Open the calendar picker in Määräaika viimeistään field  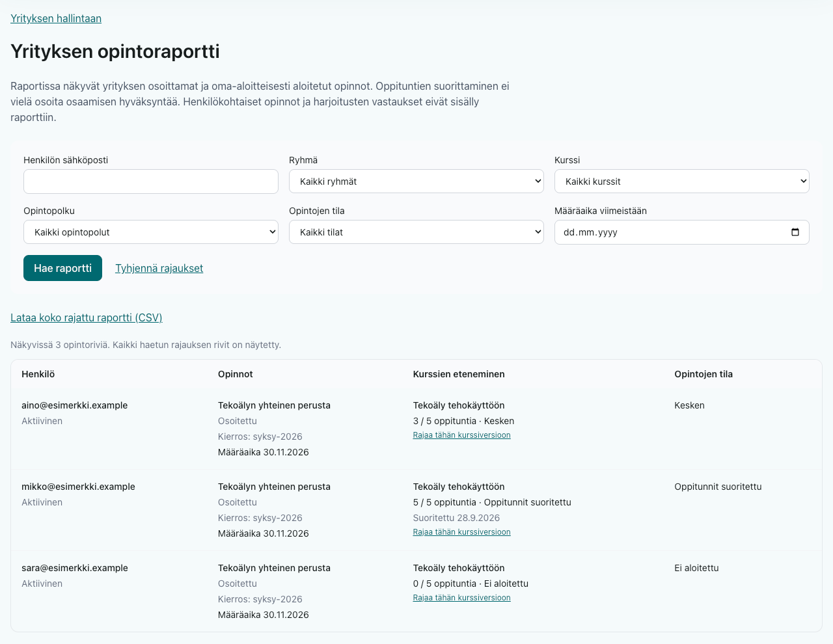tap(795, 232)
